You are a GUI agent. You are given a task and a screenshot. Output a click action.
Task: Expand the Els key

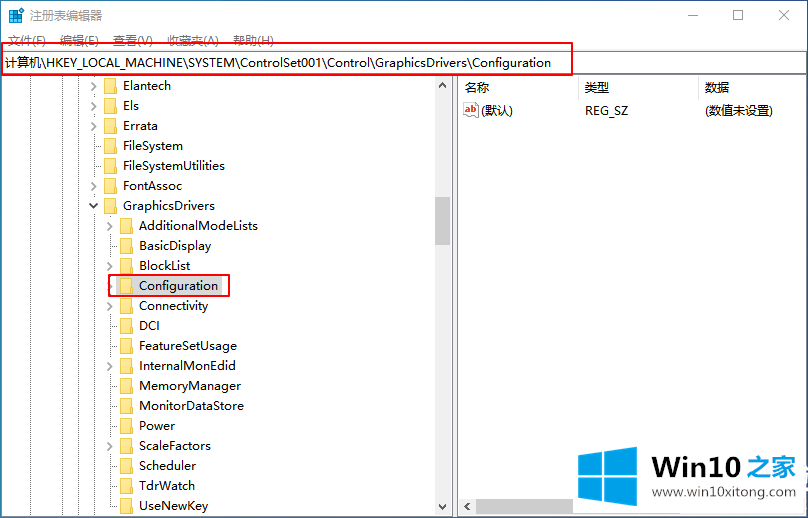[94, 106]
